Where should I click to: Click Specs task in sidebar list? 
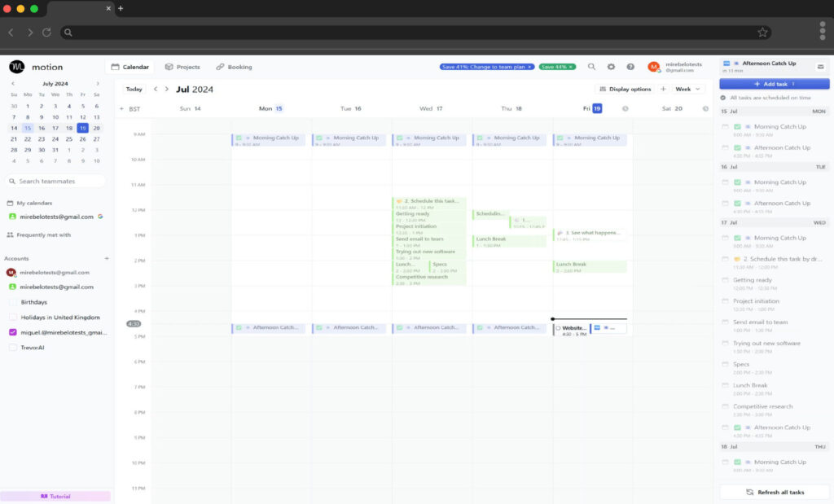point(741,364)
